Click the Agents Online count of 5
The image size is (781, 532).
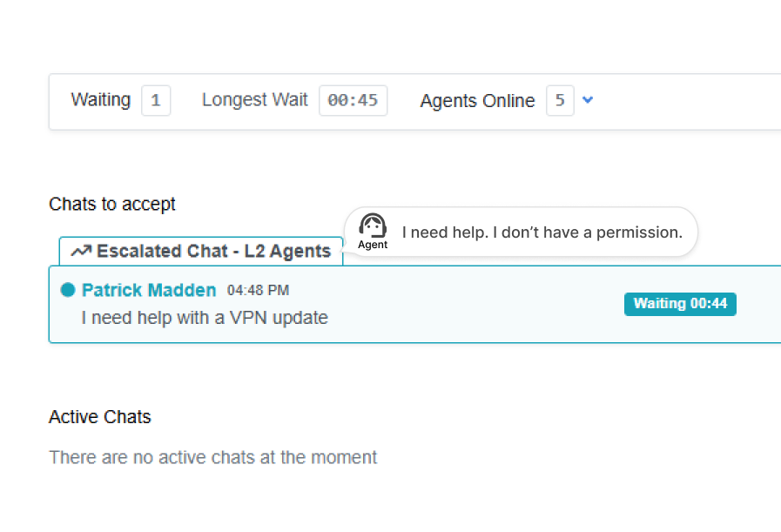tap(560, 100)
